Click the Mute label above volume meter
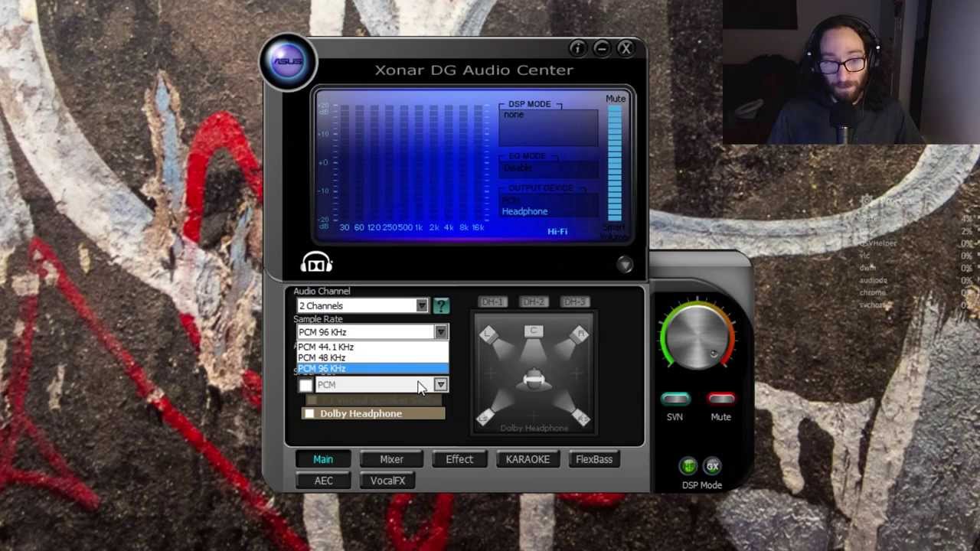The height and width of the screenshot is (551, 980). (x=616, y=99)
